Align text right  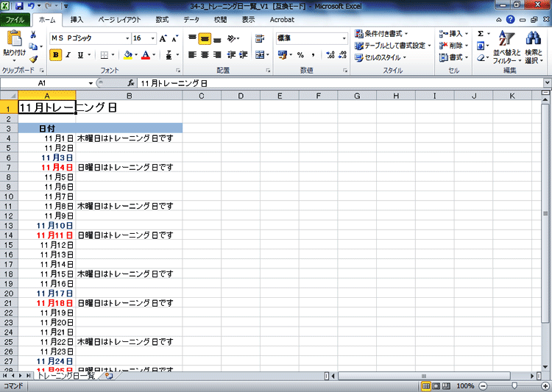[x=217, y=55]
